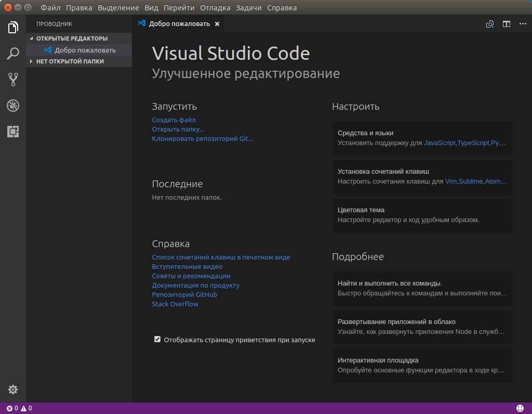532x414 pixels.
Task: Click the split editor icon
Action: [x=506, y=24]
